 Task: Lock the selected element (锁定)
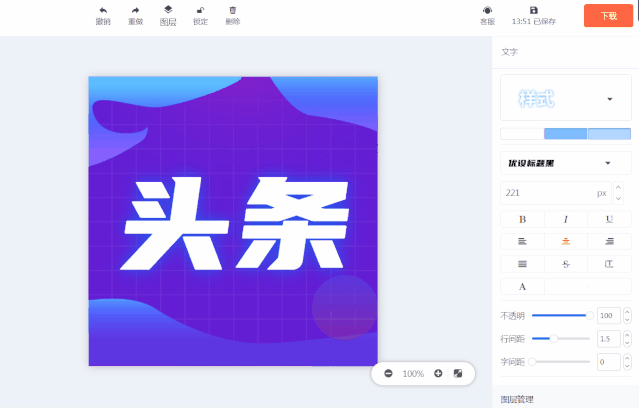(200, 16)
